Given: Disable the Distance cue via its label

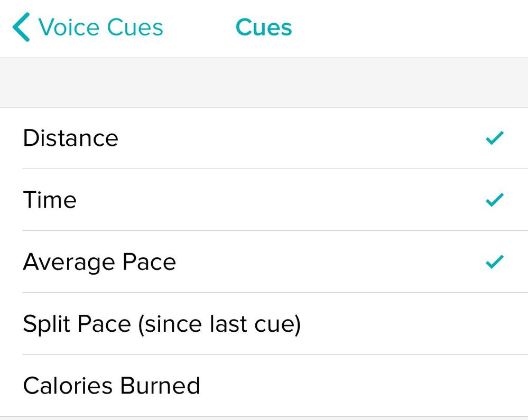Looking at the screenshot, I should click(x=71, y=138).
